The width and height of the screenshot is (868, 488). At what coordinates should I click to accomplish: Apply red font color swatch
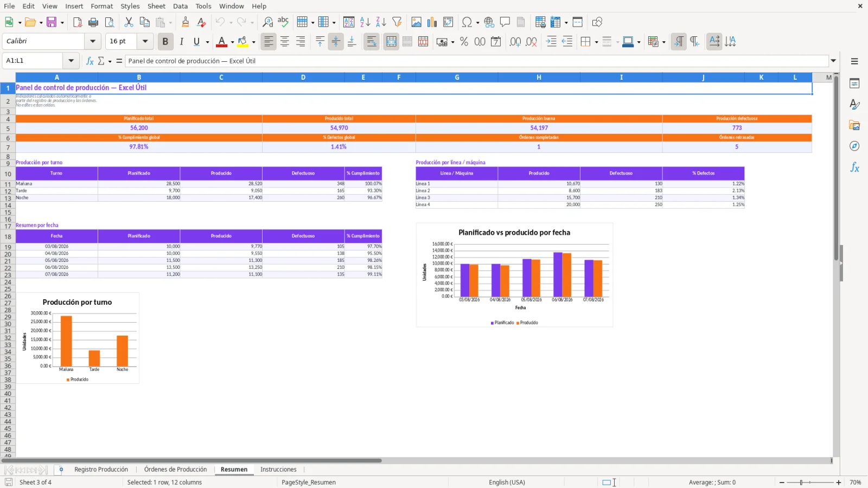222,42
